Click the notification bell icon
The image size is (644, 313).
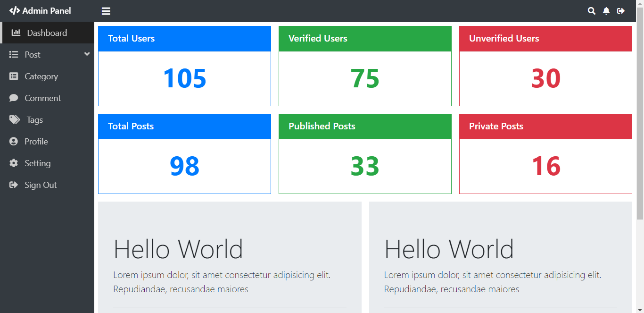pos(606,10)
